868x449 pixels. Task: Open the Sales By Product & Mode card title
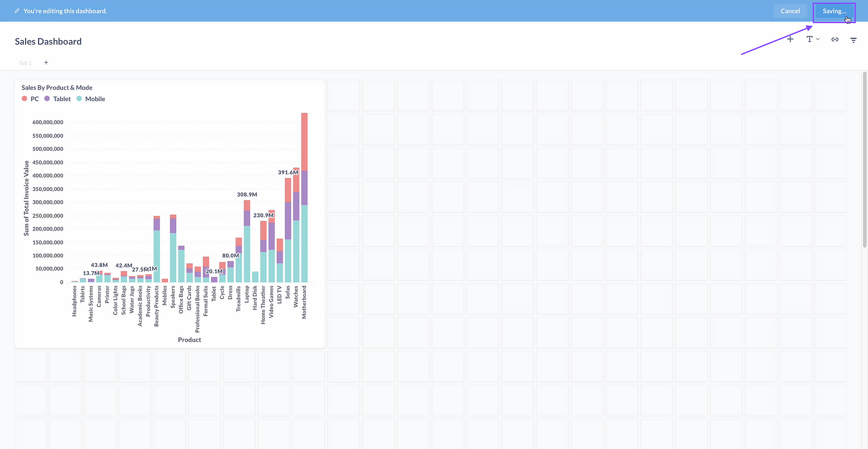(57, 87)
